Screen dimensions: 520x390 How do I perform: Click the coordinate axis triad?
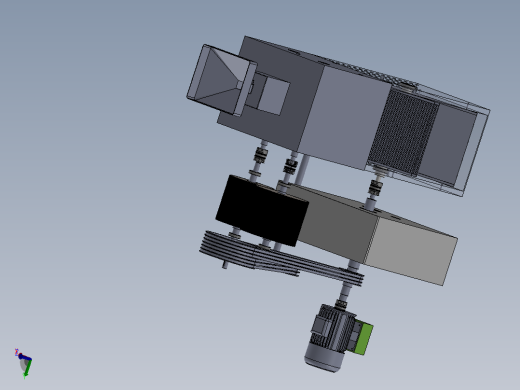[x=24, y=364]
